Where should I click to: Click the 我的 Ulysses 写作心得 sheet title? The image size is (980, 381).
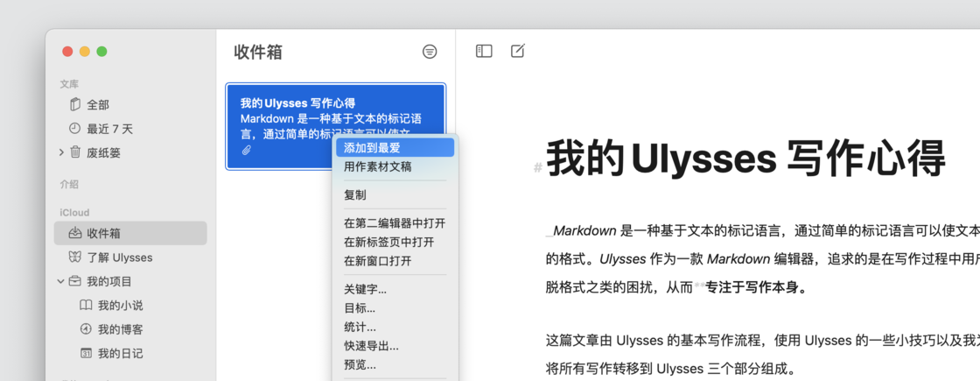point(297,103)
